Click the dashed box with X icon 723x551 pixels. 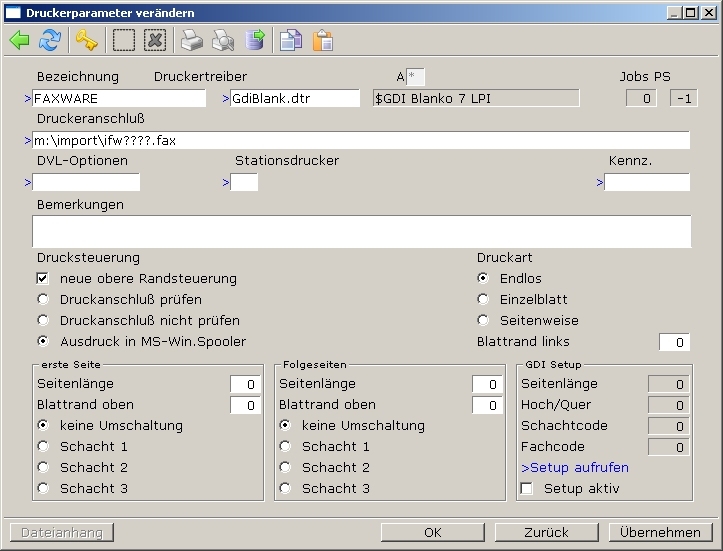154,40
